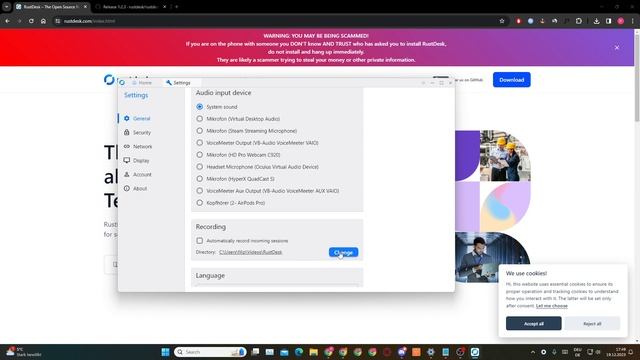The height and width of the screenshot is (360, 640).
Task: Open the browser profile avatar
Action: click(x=621, y=21)
